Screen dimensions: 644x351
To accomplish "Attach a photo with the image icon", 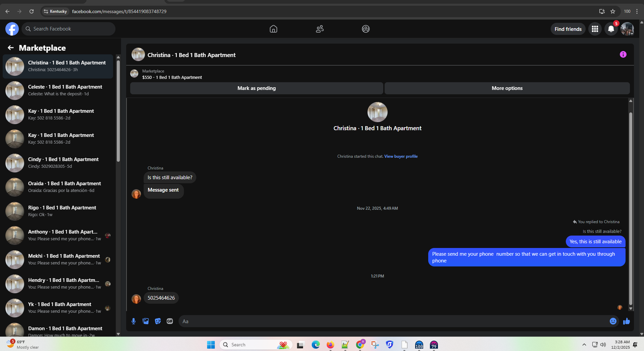I will click(146, 321).
